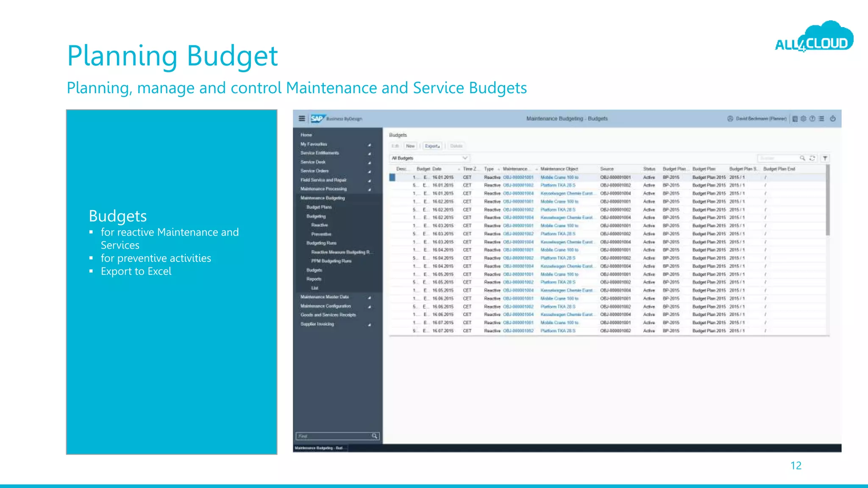This screenshot has height=488, width=868.
Task: Open PPM Budgeting Runs in the sidebar
Action: click(x=331, y=261)
